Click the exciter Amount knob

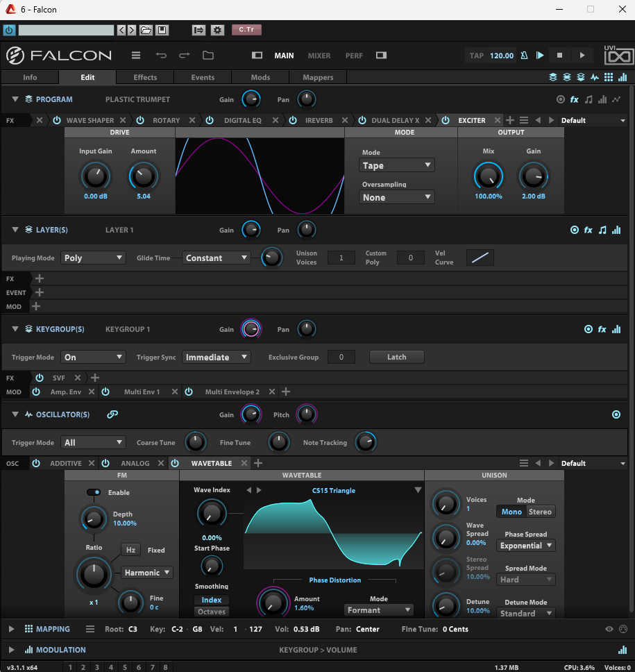[x=144, y=176]
